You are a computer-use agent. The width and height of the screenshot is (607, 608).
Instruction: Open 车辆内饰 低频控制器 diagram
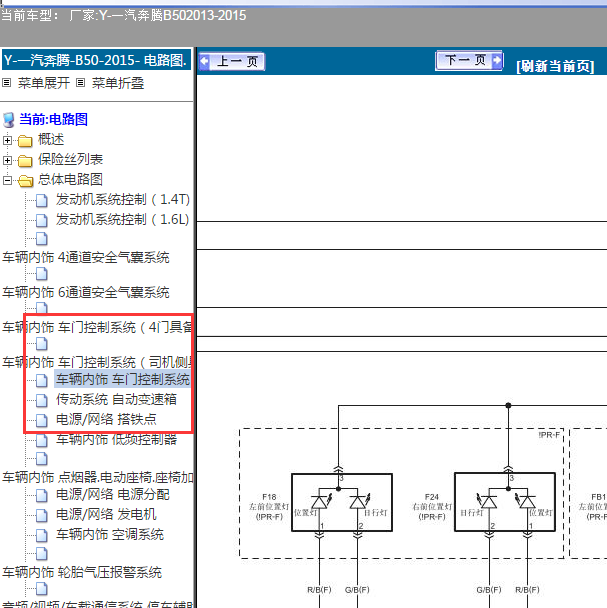116,440
